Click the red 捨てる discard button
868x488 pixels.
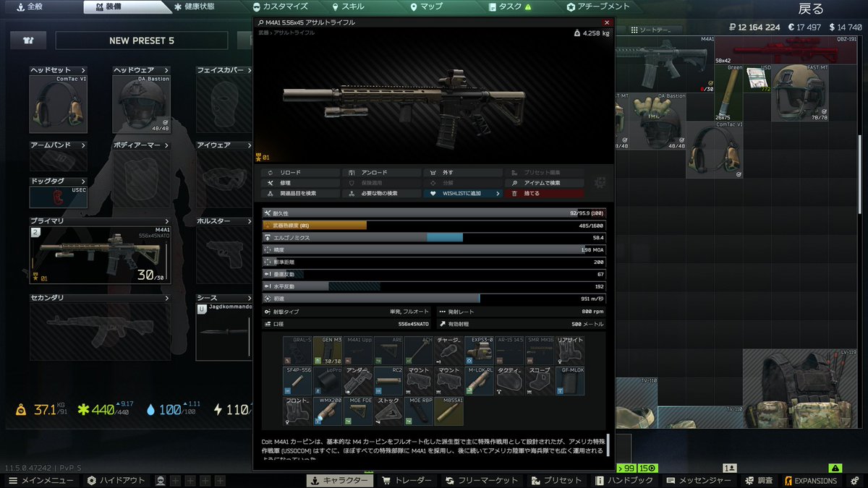point(544,194)
